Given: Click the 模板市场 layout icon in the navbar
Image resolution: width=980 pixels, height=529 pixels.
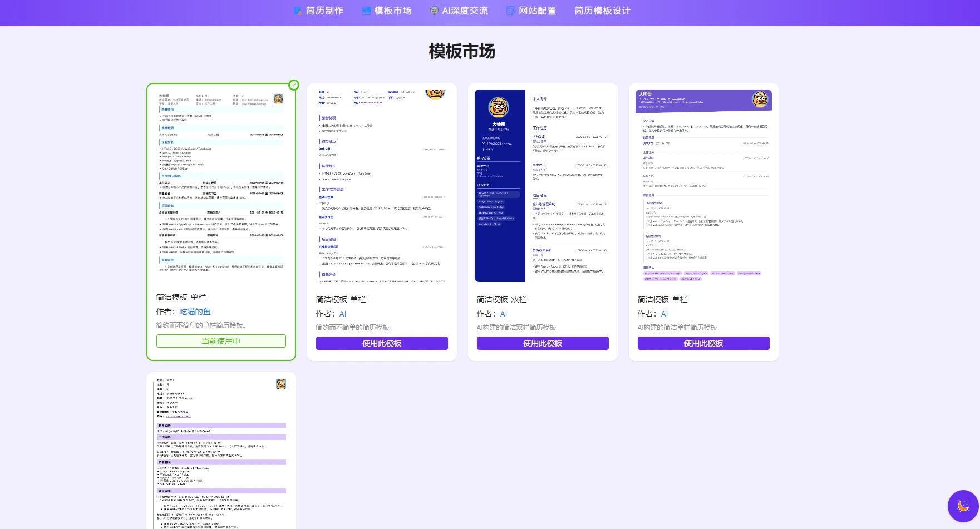Looking at the screenshot, I should (x=365, y=10).
